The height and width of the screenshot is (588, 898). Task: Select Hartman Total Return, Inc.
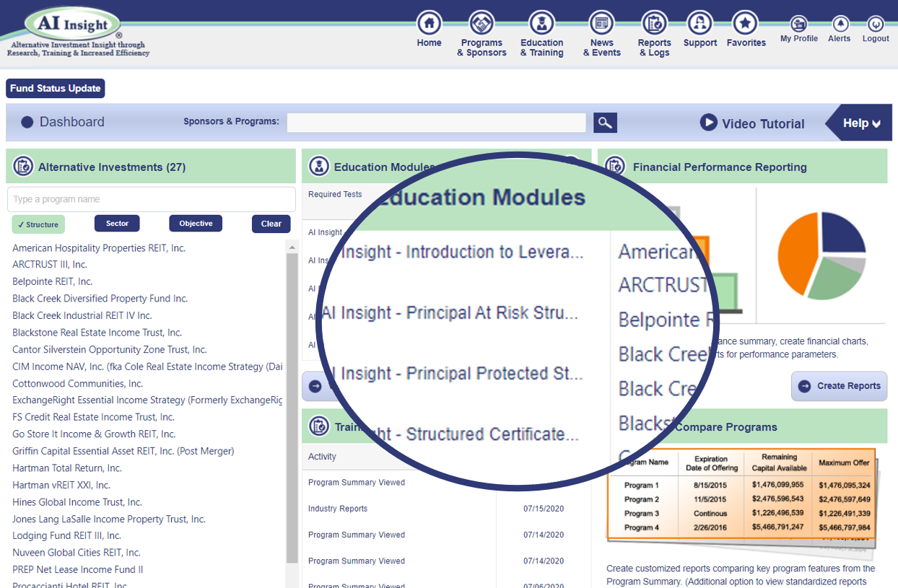(67, 468)
